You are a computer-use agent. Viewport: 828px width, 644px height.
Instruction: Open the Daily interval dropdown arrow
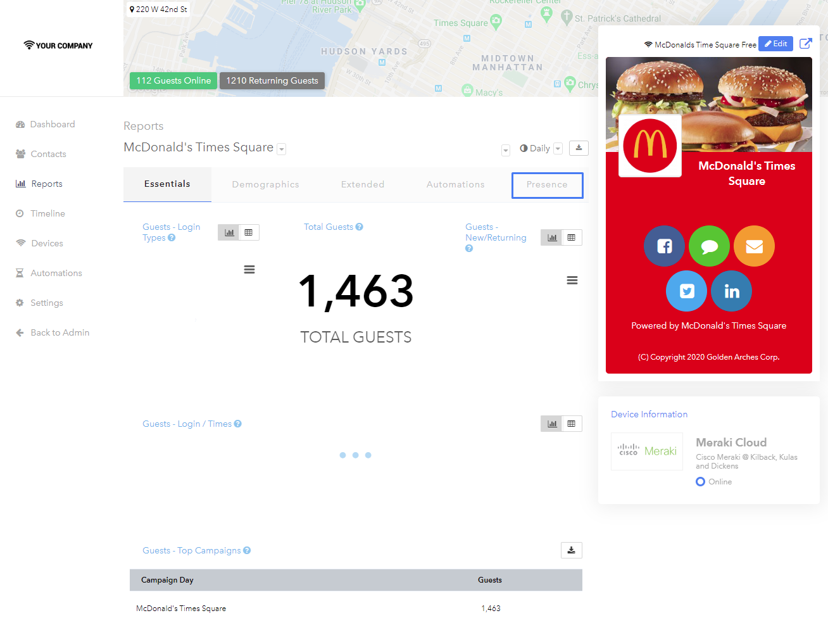[558, 149]
